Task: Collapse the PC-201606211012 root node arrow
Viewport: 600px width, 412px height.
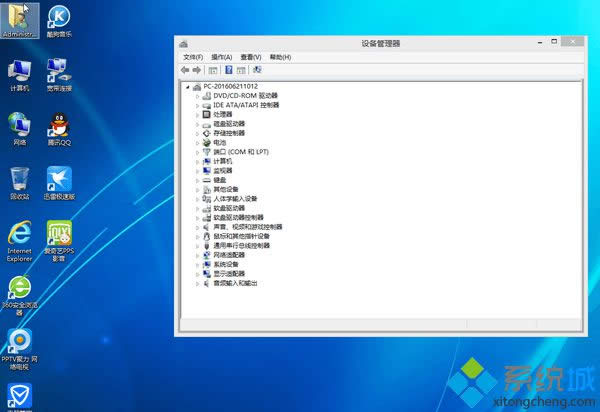Action: pos(188,87)
